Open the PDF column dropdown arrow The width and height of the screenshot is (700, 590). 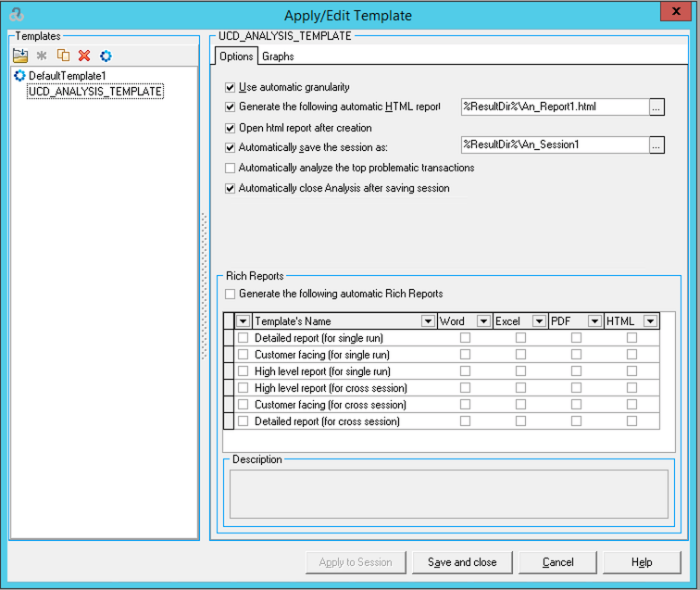[x=594, y=321]
